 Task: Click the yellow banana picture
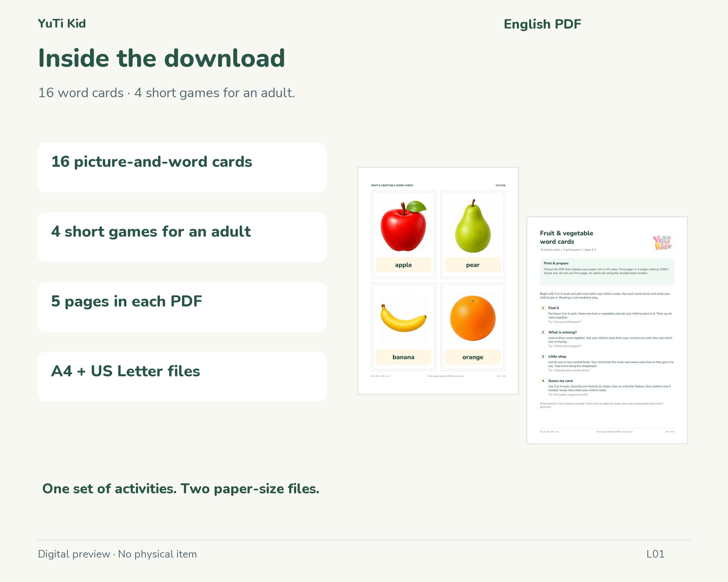pyautogui.click(x=404, y=318)
